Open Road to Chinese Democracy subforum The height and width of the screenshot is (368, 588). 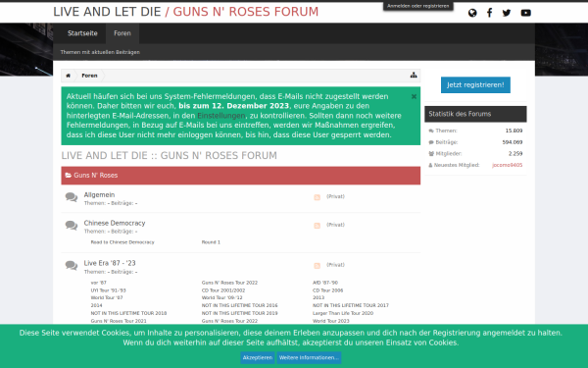coord(122,242)
